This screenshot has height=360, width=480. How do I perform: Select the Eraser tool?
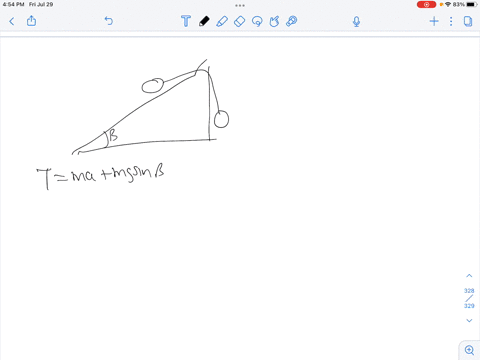click(x=239, y=21)
